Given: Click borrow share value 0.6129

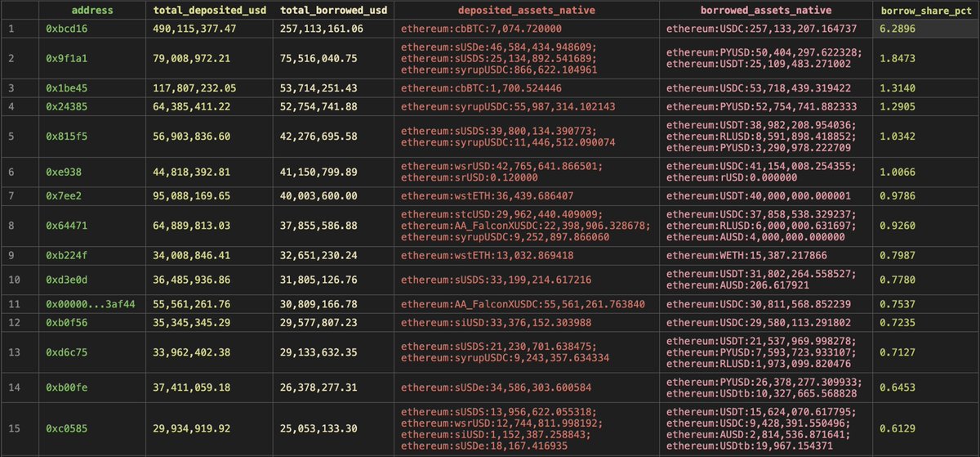Looking at the screenshot, I should click(897, 428).
